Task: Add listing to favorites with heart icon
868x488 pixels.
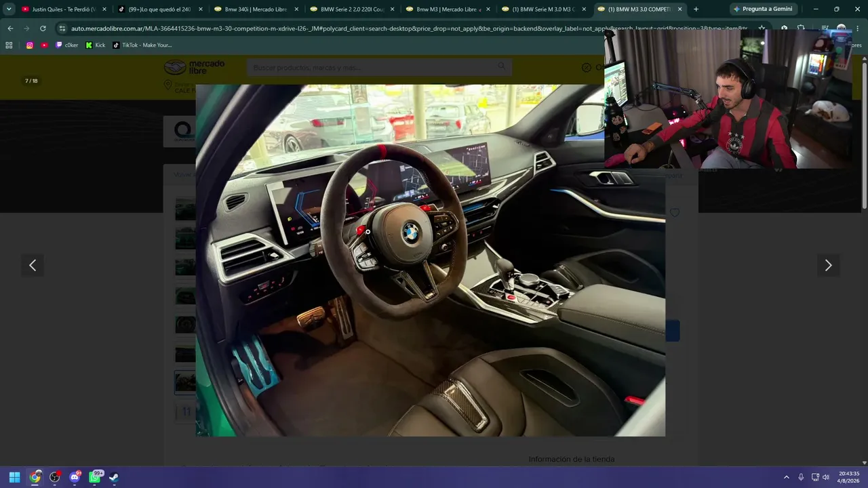Action: pos(674,213)
